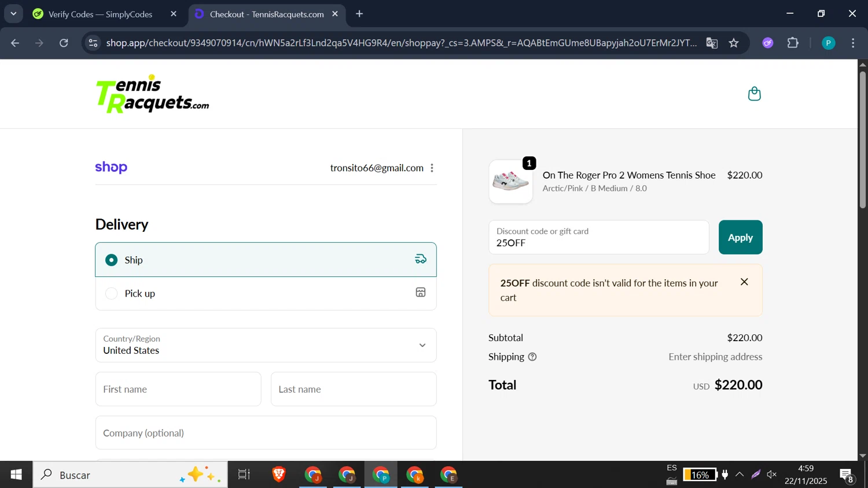Click the truck icon in Ship row
The image size is (868, 488).
[x=421, y=259]
